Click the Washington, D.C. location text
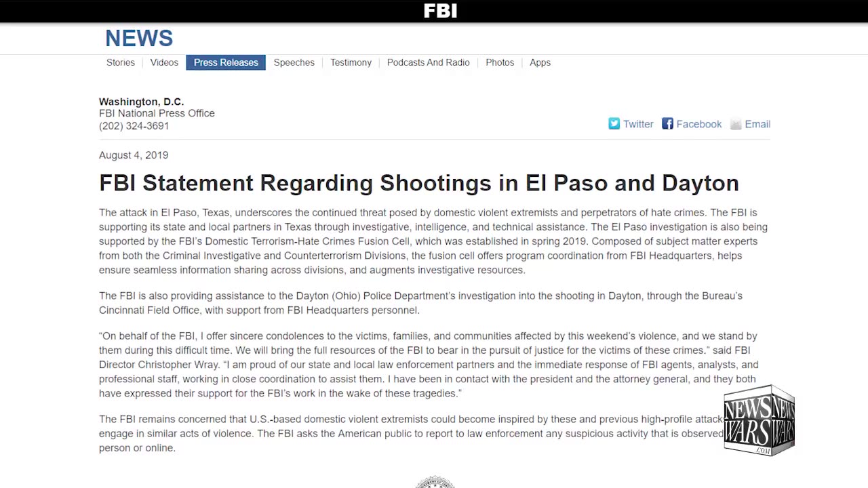 click(141, 102)
